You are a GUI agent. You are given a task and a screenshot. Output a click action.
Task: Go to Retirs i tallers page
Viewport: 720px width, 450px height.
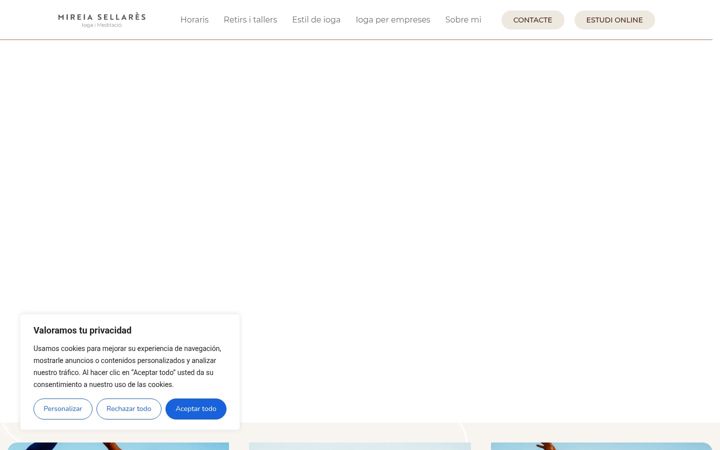250,20
